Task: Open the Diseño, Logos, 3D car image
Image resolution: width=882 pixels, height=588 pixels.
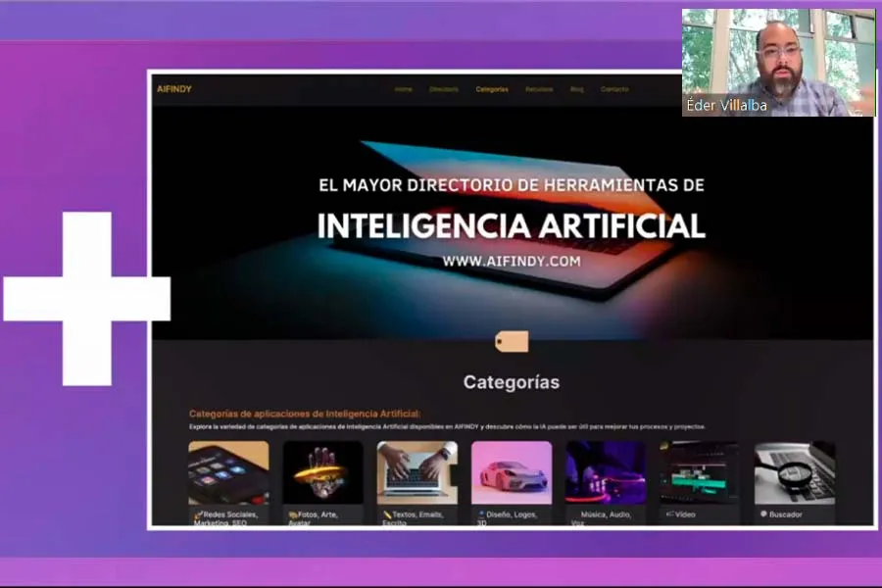Action: click(511, 472)
